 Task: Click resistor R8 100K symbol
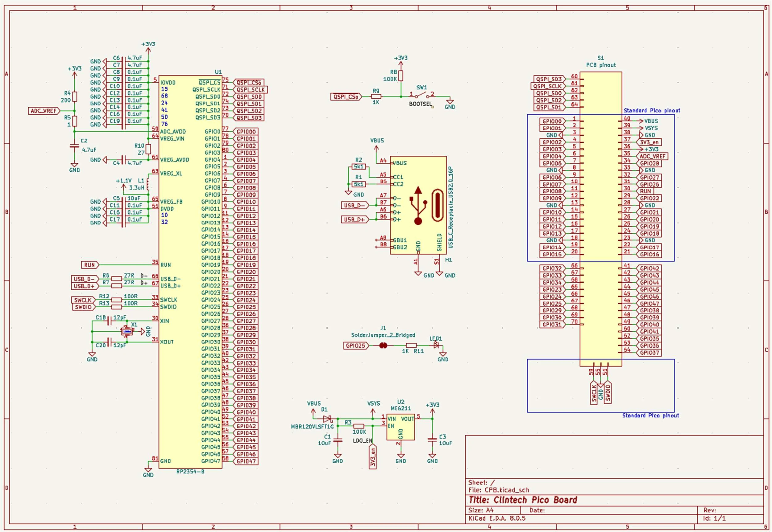pos(401,76)
